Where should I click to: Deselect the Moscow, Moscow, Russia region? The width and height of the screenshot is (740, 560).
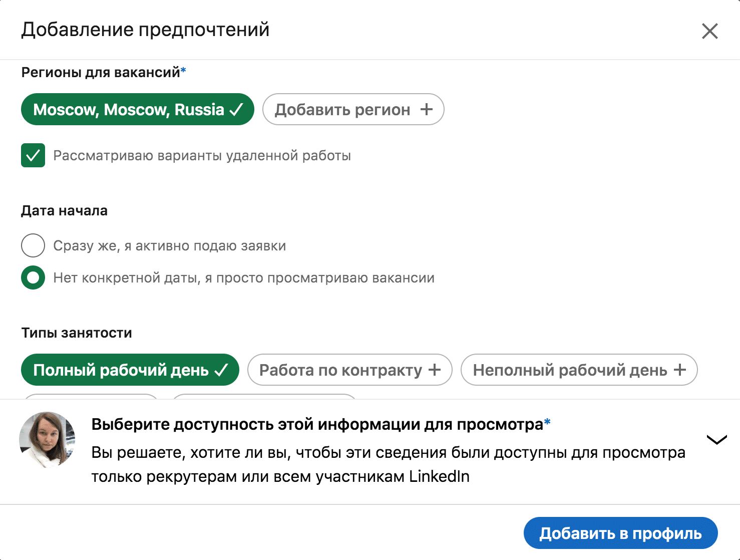coord(137,109)
